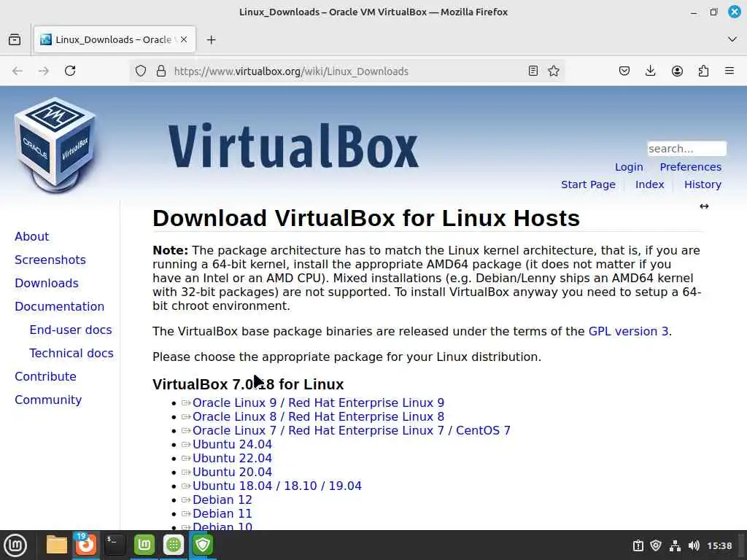Close the Linux_Downloads tab

pyautogui.click(x=184, y=40)
